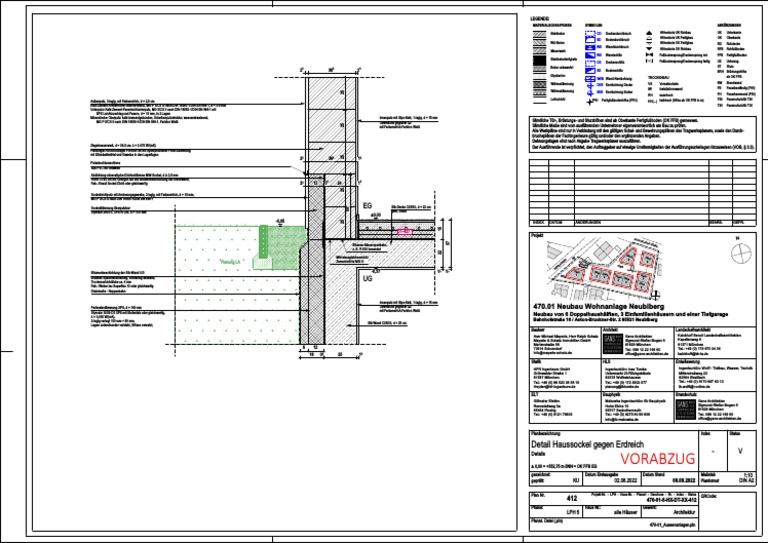Click the 'alle Häuser' house number value
Image resolution: width=768 pixels, height=543 pixels.
point(625,512)
